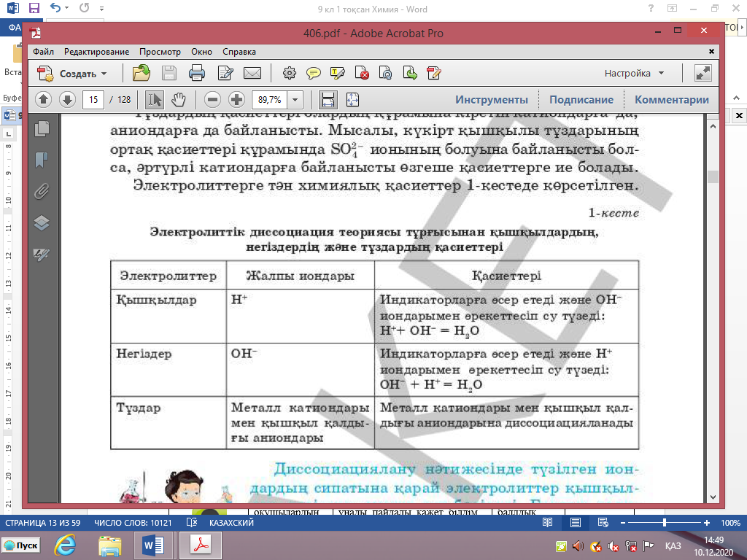Open the Окно menu
This screenshot has width=747, height=560.
[x=201, y=52]
